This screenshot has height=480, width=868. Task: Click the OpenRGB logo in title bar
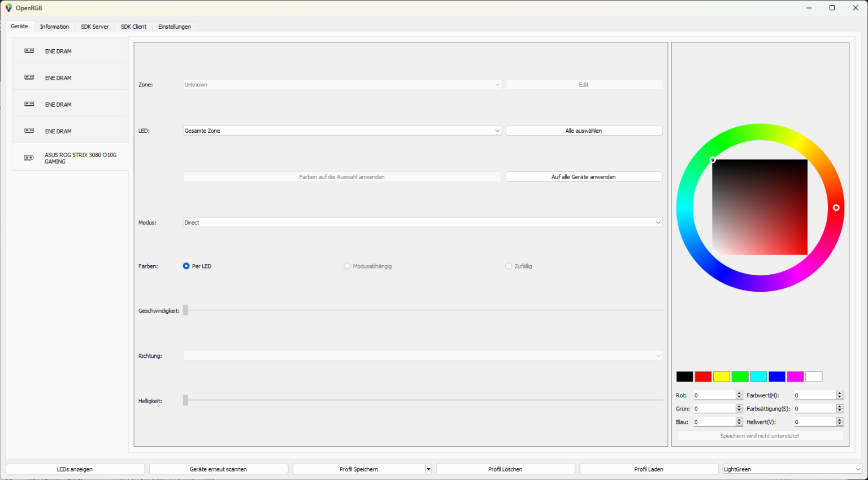(8, 8)
